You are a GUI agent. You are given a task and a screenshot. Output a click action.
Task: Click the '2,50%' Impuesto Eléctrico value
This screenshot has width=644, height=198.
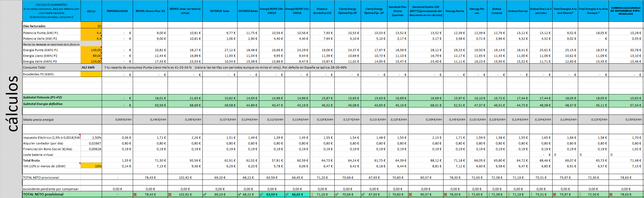(x=91, y=138)
